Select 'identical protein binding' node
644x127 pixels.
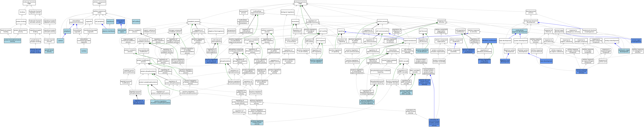tap(6, 31)
